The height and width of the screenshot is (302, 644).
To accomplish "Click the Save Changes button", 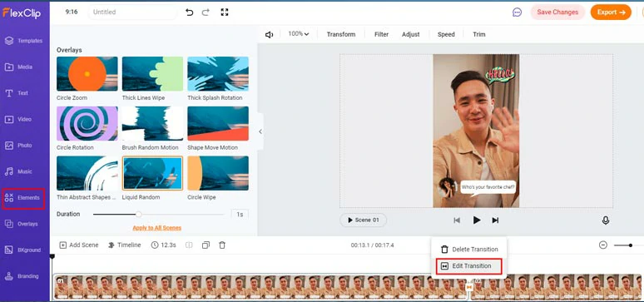I will (557, 12).
